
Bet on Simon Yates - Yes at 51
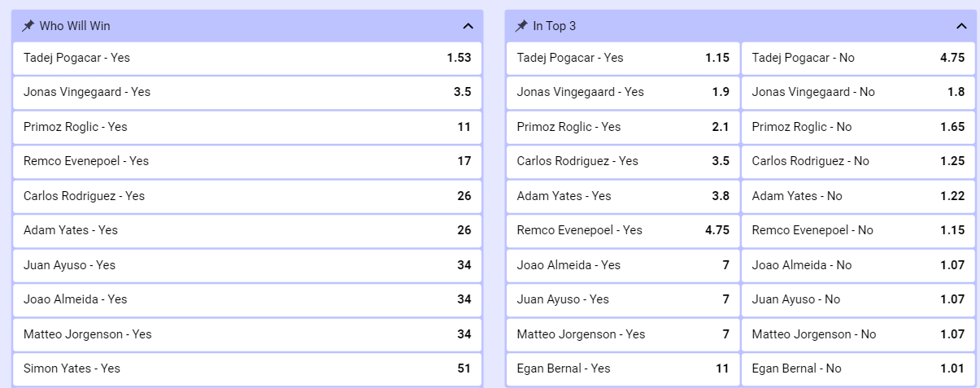(247, 368)
